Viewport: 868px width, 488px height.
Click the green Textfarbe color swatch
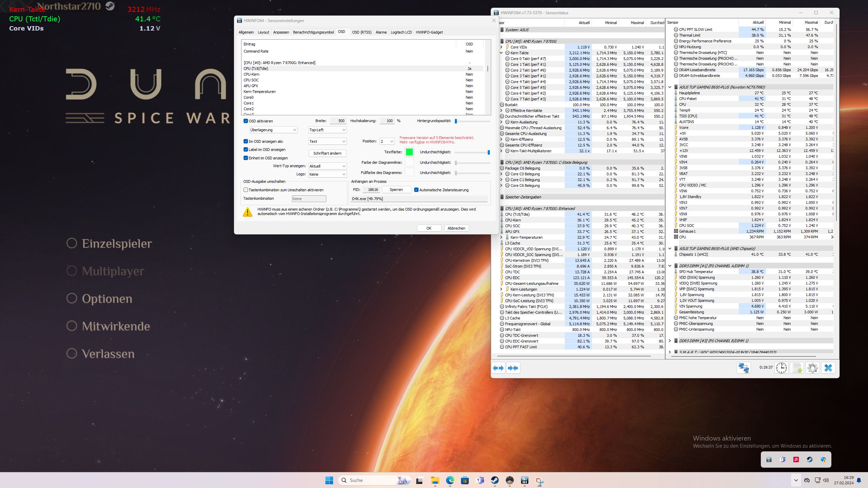409,152
